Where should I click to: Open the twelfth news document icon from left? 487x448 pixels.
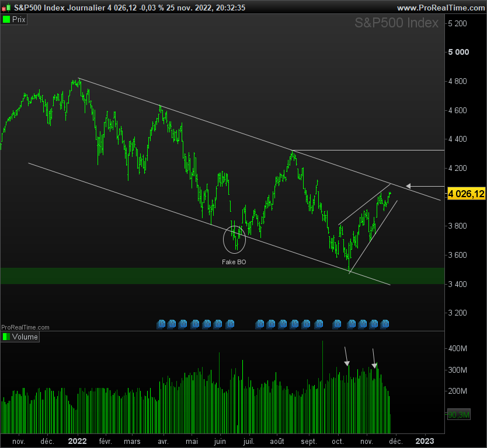[x=306, y=324]
